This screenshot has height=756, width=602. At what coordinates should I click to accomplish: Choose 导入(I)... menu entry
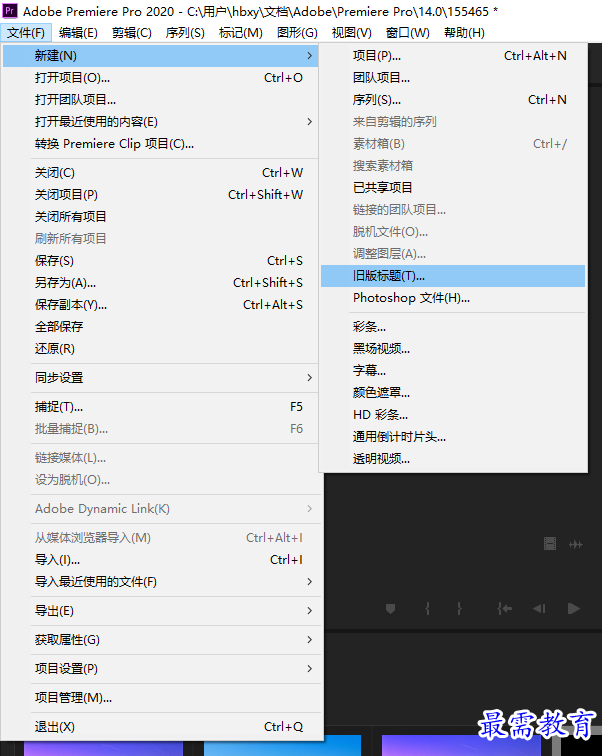tap(161, 560)
